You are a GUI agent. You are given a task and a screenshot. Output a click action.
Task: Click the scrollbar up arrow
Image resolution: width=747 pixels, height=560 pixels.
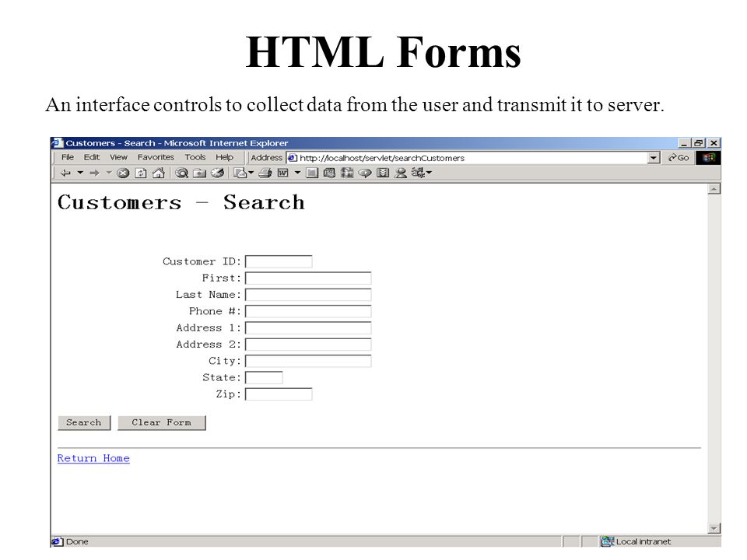tap(714, 189)
